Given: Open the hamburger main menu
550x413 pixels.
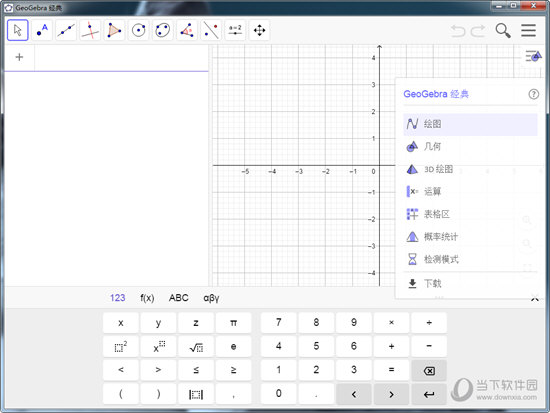Looking at the screenshot, I should (528, 31).
